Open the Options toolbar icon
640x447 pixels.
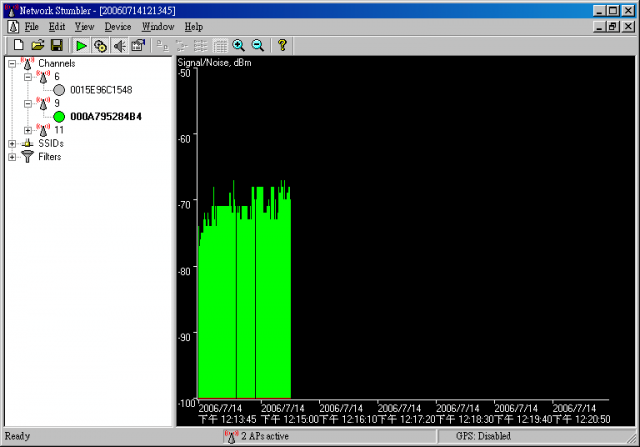click(x=138, y=46)
